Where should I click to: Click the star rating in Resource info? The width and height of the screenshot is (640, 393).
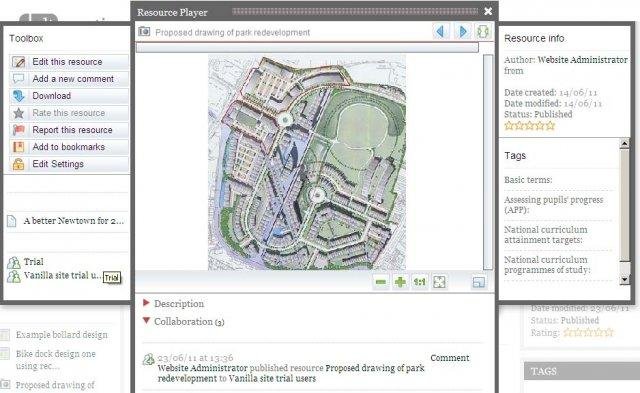click(x=529, y=126)
